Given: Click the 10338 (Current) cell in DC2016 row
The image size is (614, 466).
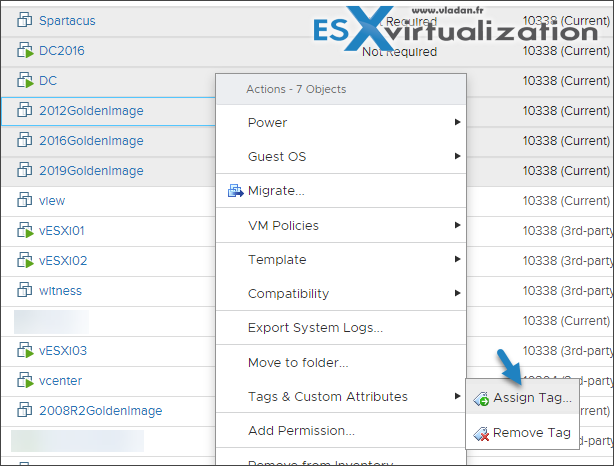Looking at the screenshot, I should pos(566,51).
